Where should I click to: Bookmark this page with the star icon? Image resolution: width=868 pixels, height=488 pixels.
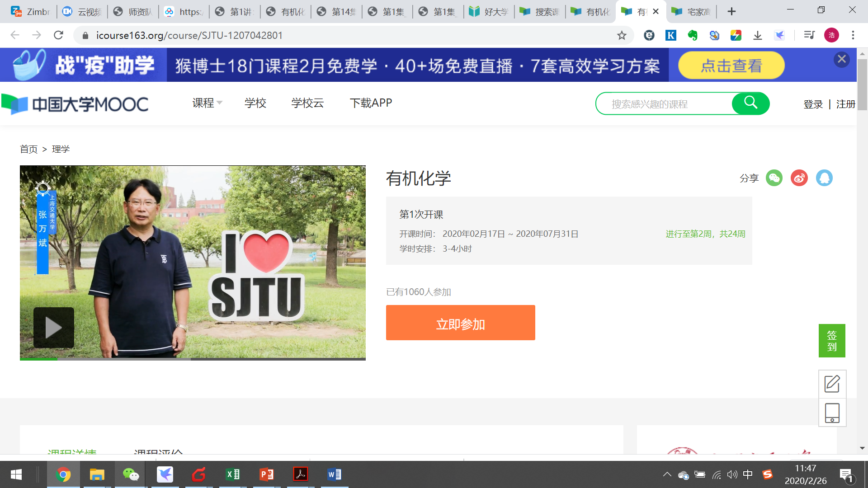pyautogui.click(x=622, y=35)
